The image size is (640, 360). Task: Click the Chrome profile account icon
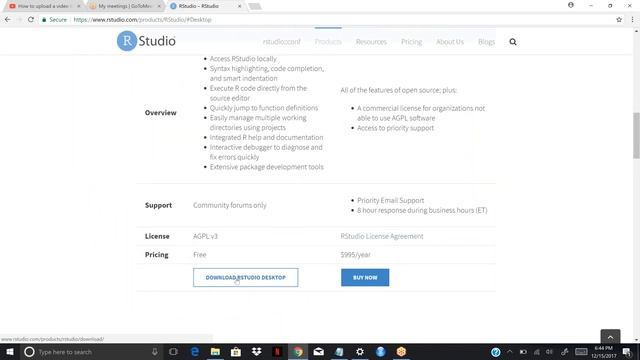coord(571,5)
